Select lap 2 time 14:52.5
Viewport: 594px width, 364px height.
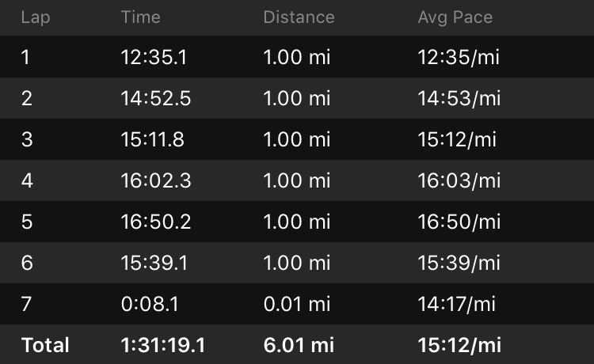[156, 99]
